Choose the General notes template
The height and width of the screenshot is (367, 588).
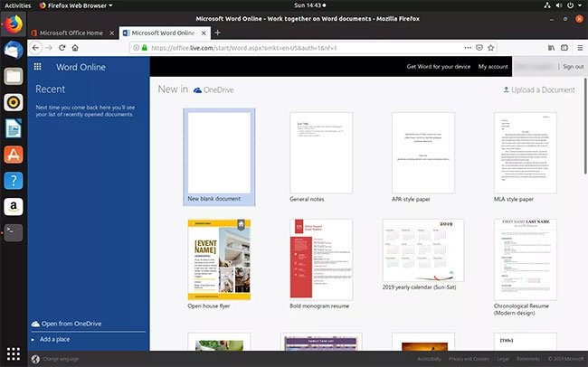click(321, 157)
